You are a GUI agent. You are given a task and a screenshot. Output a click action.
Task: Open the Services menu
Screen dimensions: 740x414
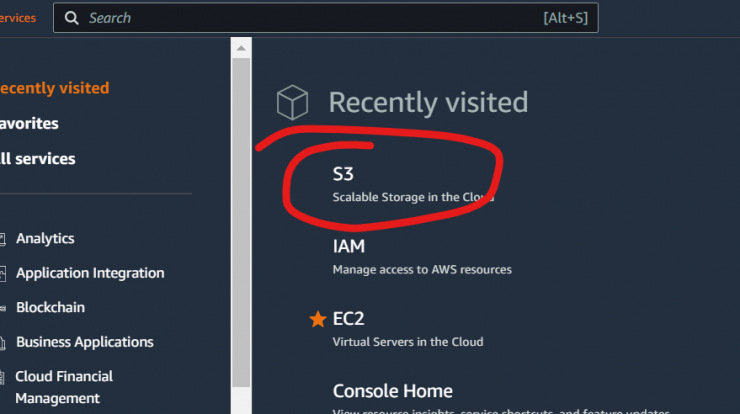pyautogui.click(x=17, y=18)
